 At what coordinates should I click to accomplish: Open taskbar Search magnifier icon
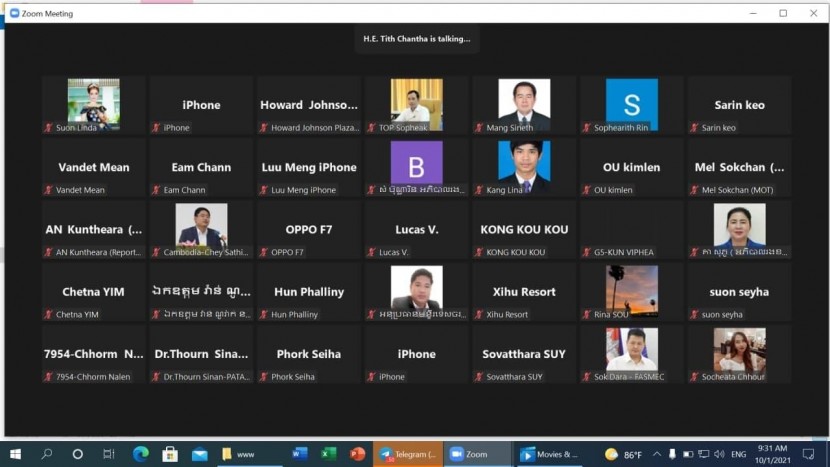[x=47, y=454]
